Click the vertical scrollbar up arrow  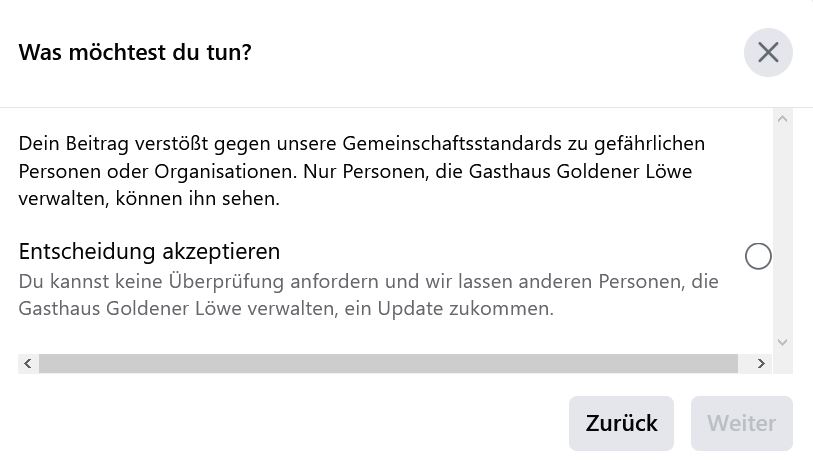(782, 119)
